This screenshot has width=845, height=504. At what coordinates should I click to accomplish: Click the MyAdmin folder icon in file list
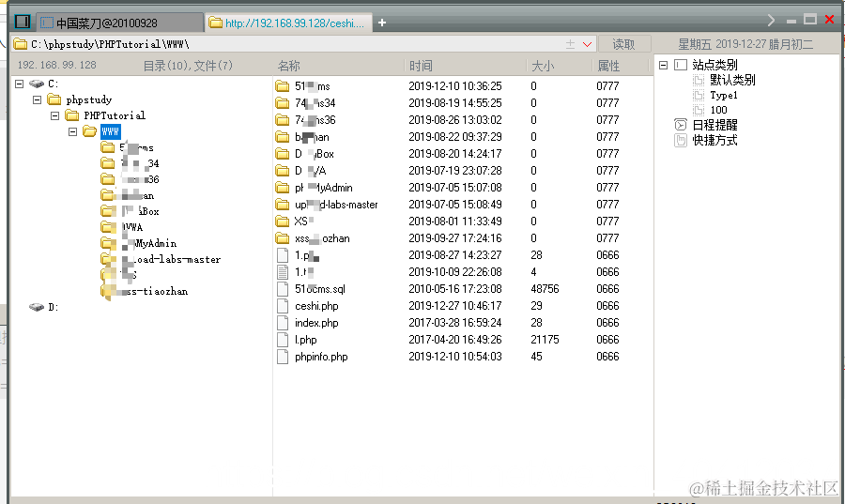[283, 188]
